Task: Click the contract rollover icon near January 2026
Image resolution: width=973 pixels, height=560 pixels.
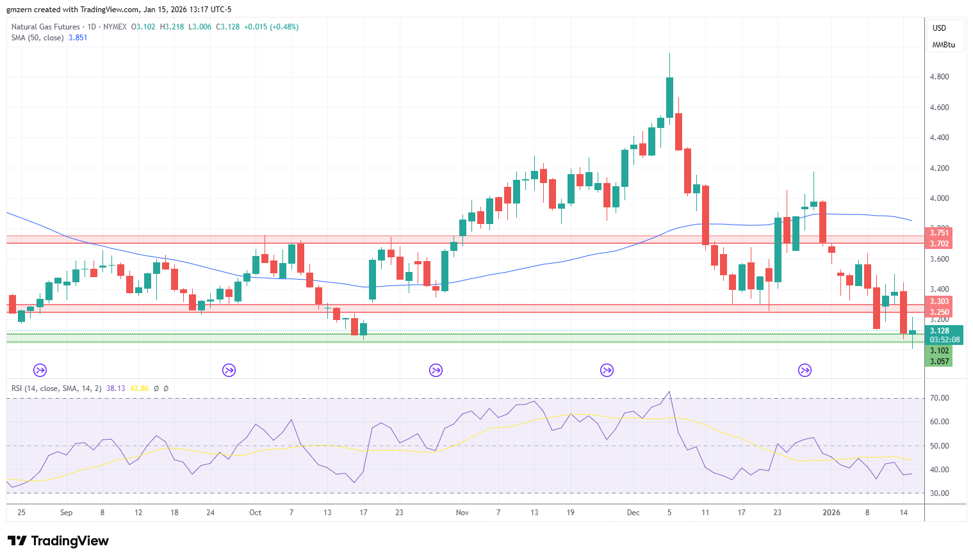Action: pos(805,370)
